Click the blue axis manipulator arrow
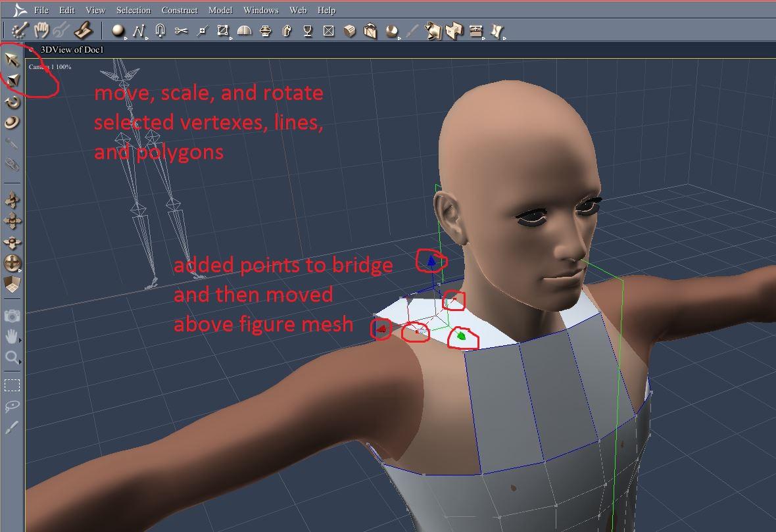776x532 pixels. pyautogui.click(x=431, y=260)
